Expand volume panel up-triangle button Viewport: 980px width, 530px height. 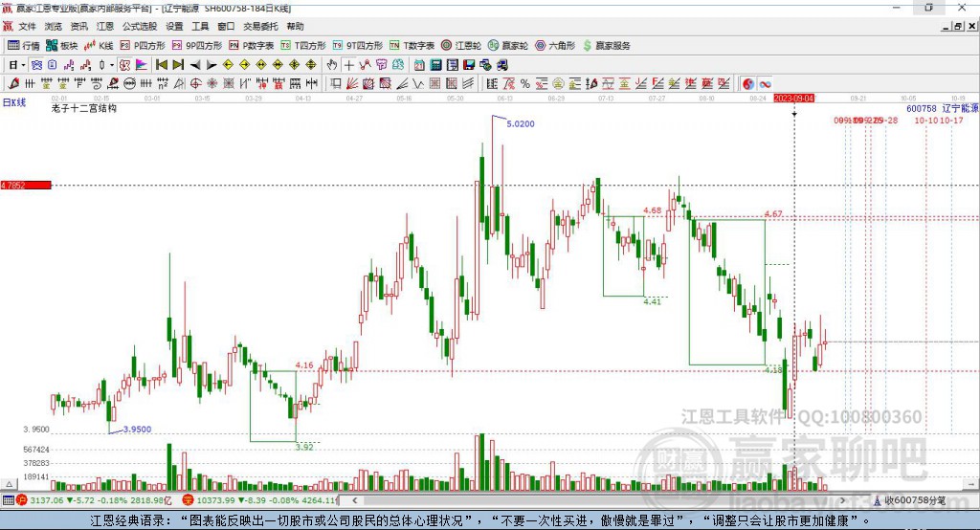click(9, 484)
